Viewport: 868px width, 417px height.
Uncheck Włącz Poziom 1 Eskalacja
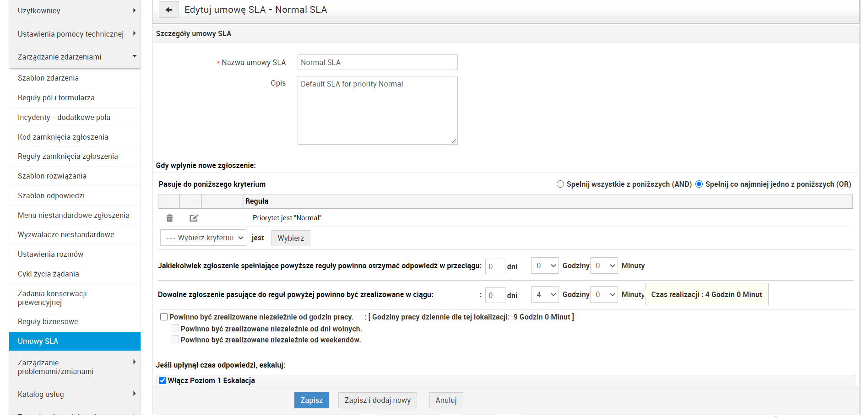[x=163, y=380]
